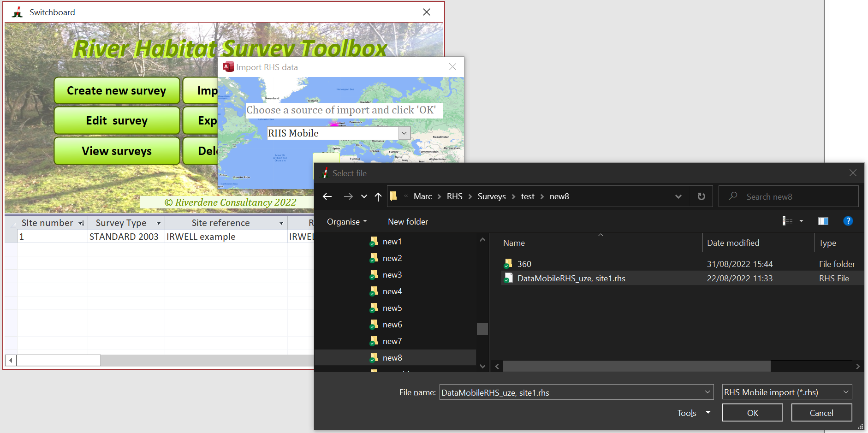Viewport: 868px width, 433px height.
Task: Select the IRWELL example site reference cell
Action: (x=226, y=237)
